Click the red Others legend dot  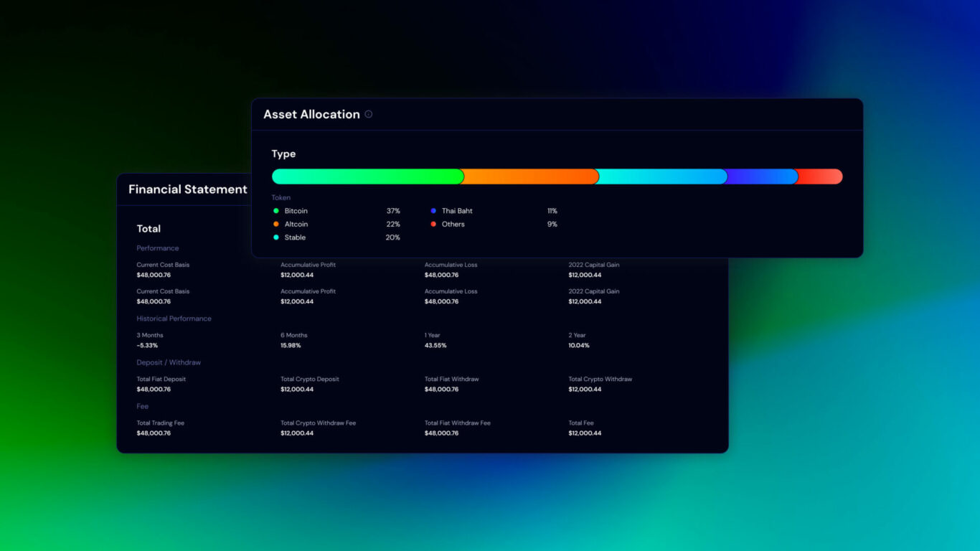(x=433, y=224)
